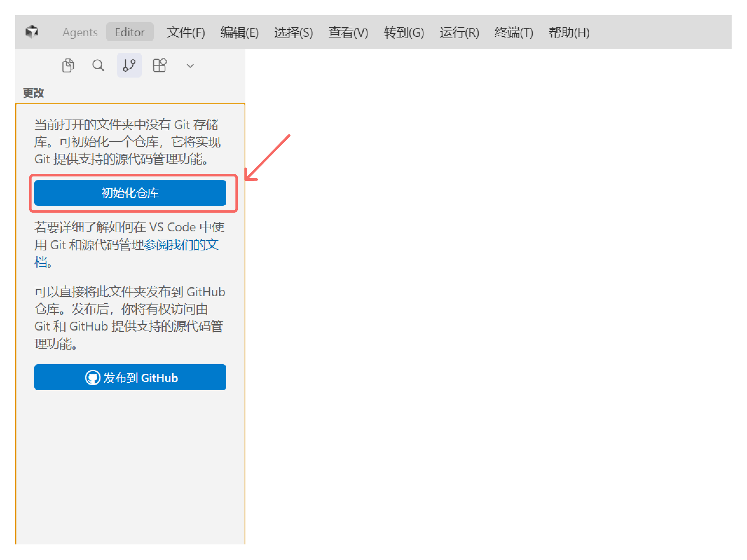
Task: Select the magnifier search tool icon
Action: tap(98, 65)
